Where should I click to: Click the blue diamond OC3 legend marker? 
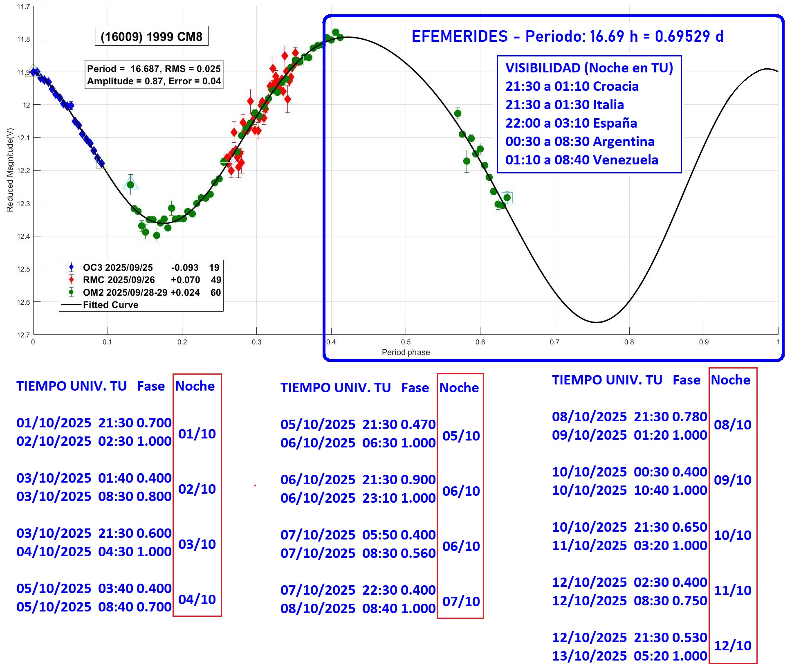[72, 267]
